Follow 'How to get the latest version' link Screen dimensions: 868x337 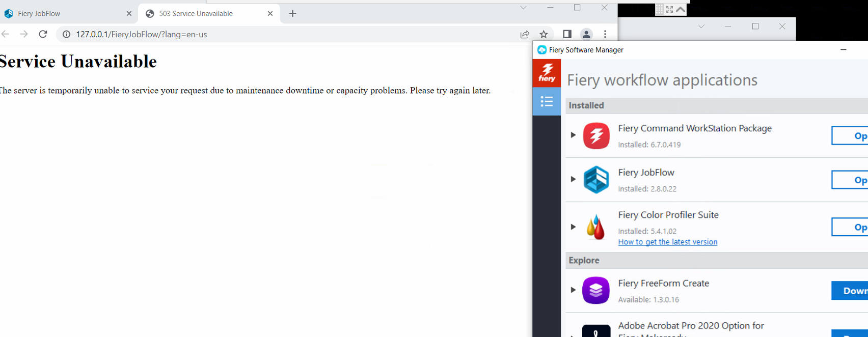667,242
